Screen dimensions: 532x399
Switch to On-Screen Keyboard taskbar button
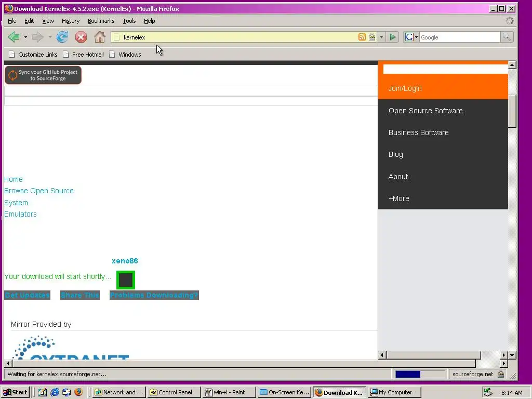(284, 392)
